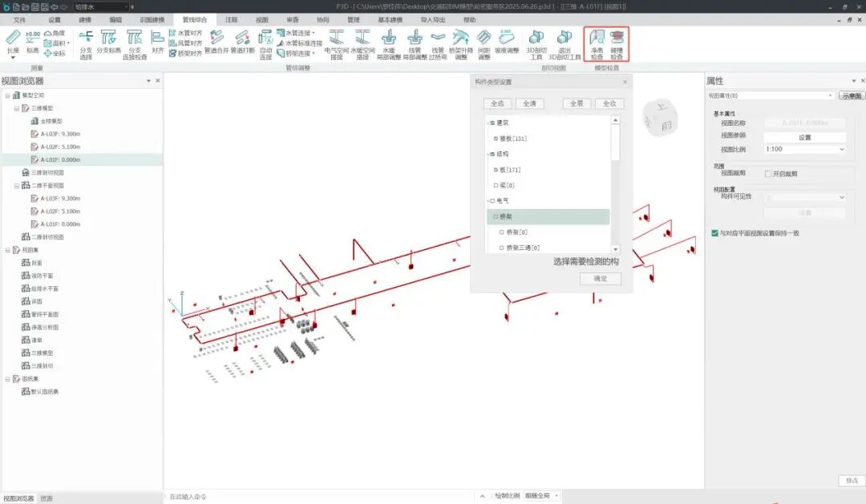Click the 坐标 coordinate tool
This screenshot has width=866, height=504.
pos(55,54)
